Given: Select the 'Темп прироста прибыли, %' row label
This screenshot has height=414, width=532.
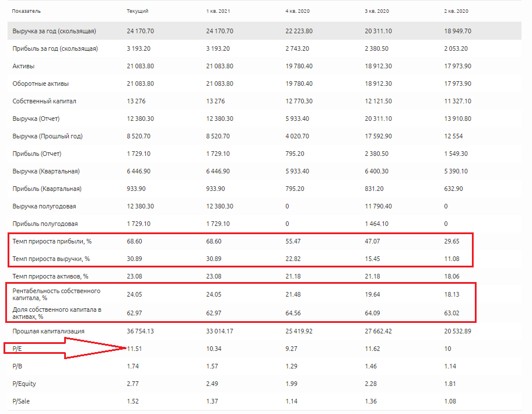Looking at the screenshot, I should click(51, 241).
